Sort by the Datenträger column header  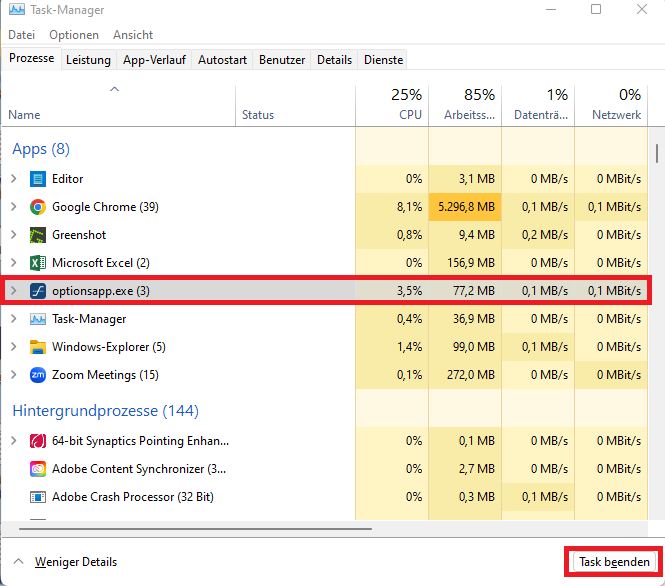pos(538,106)
